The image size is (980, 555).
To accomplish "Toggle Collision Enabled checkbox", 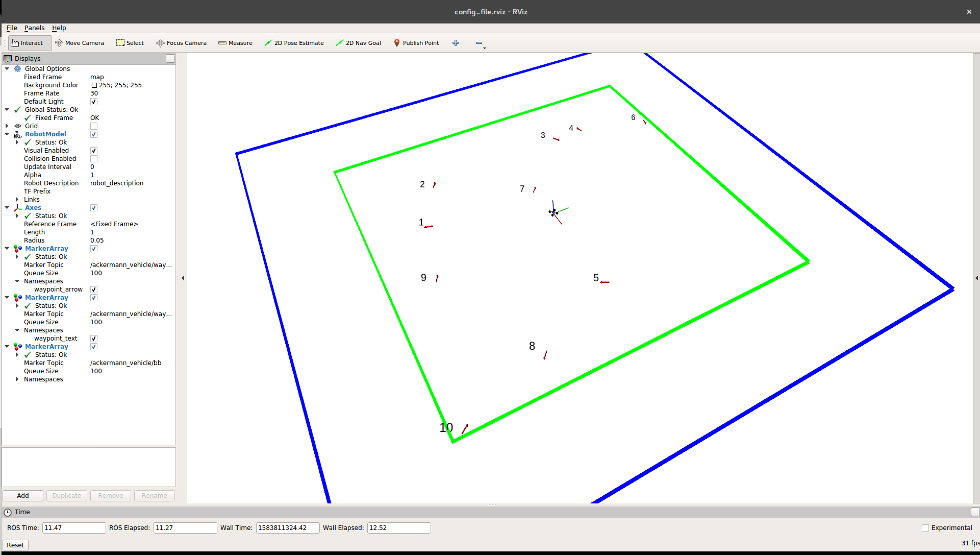I will pos(94,159).
